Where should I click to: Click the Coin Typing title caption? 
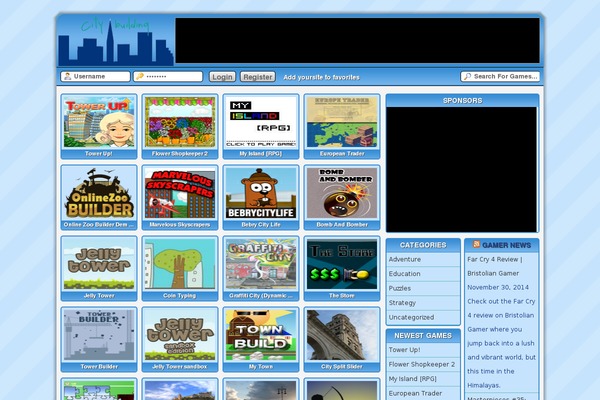[179, 296]
